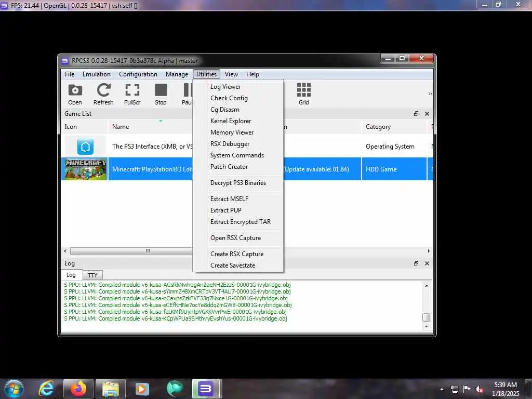Select the PS3 Interface XMB icon
Image resolution: width=532 pixels, height=399 pixels.
85,147
